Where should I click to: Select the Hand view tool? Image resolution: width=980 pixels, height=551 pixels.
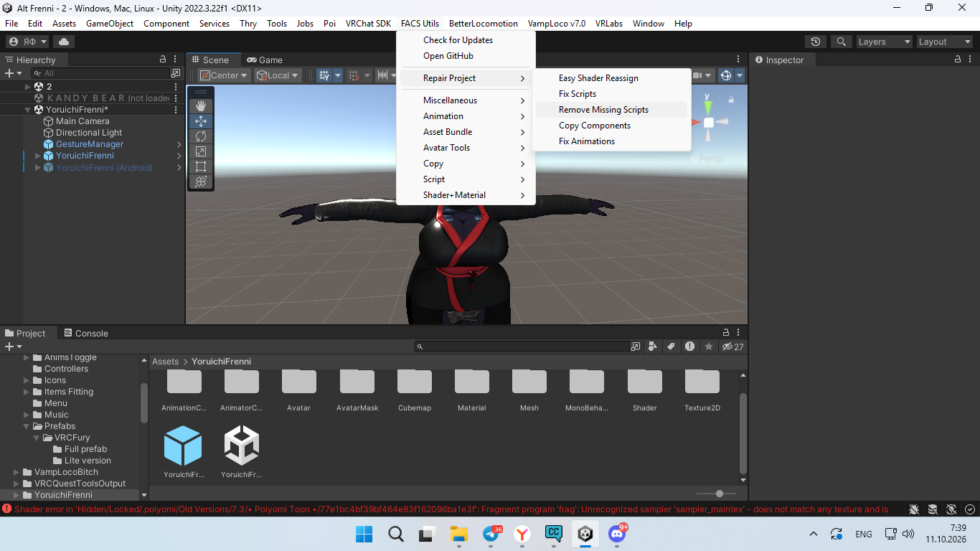(201, 106)
